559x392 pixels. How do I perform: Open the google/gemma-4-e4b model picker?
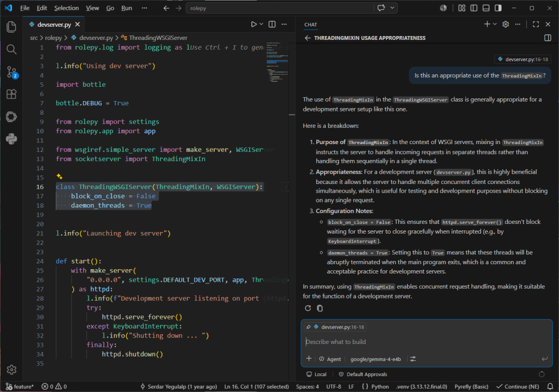pos(375,359)
